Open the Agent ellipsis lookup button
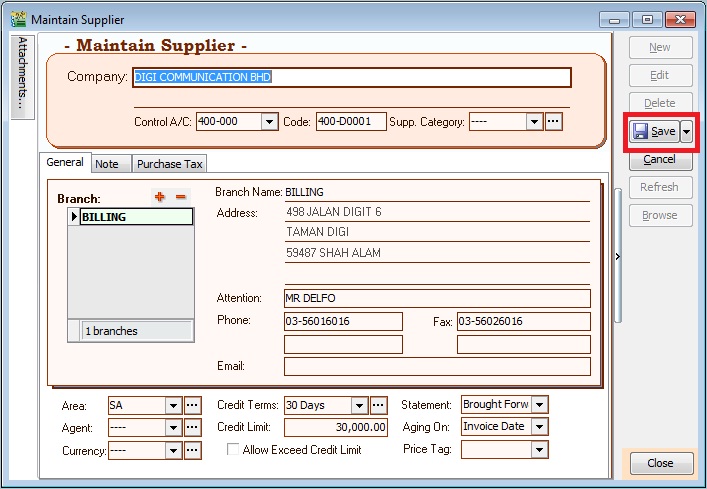 193,427
